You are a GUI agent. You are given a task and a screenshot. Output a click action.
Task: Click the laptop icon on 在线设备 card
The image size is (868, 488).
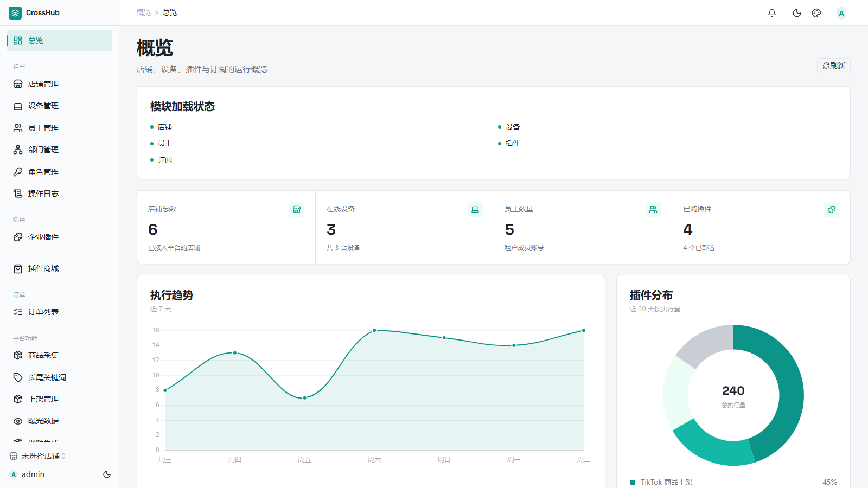[475, 209]
